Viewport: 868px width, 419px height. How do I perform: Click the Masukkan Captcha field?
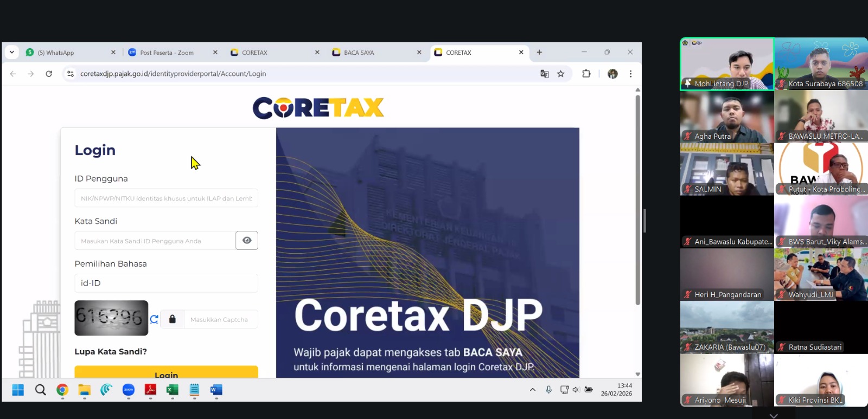click(x=221, y=319)
